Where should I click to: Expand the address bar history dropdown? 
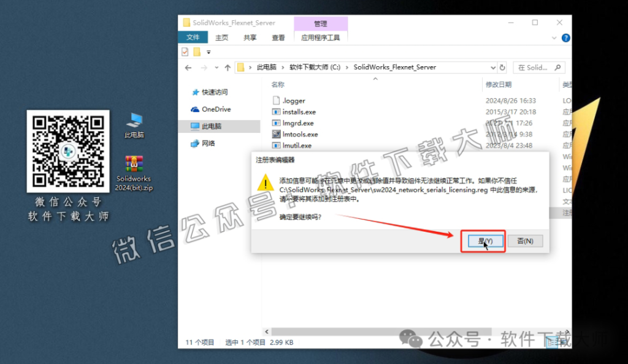[494, 67]
